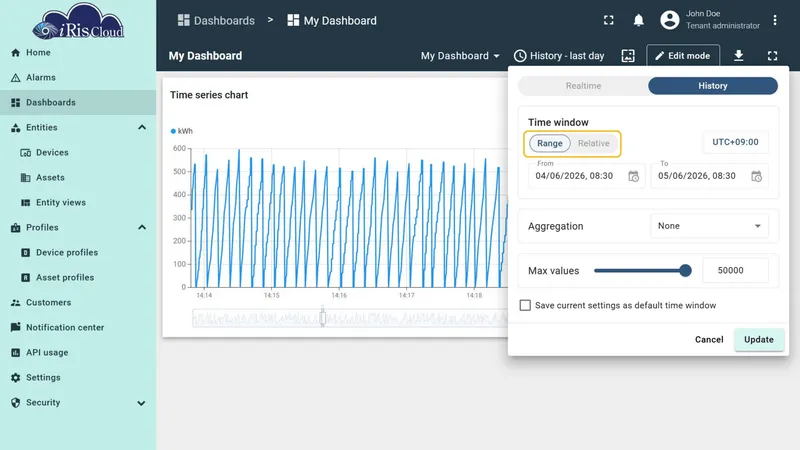The height and width of the screenshot is (450, 800).
Task: Open Dashboards in the sidebar menu
Action: pyautogui.click(x=78, y=103)
